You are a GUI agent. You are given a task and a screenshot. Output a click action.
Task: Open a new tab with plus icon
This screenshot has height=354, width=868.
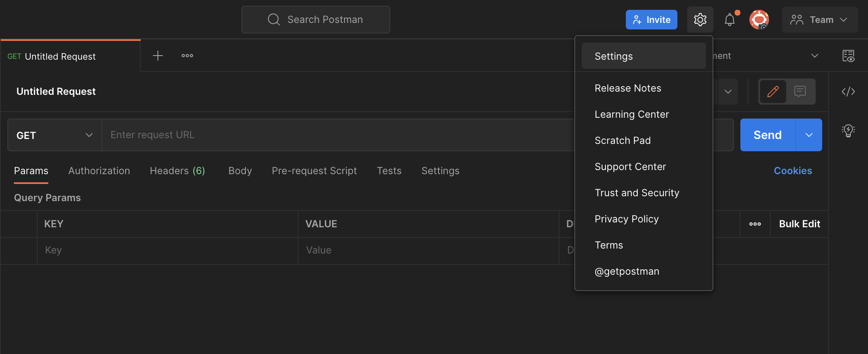click(158, 56)
